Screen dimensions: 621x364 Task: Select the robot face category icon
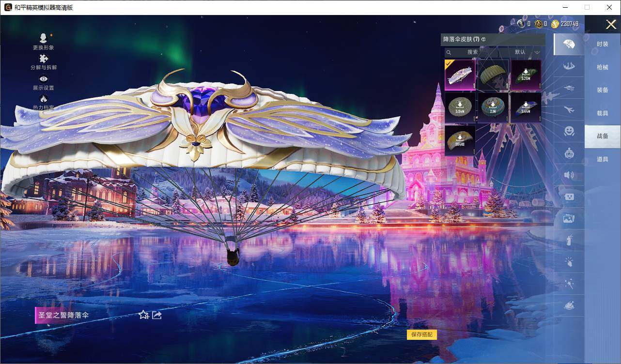[569, 153]
